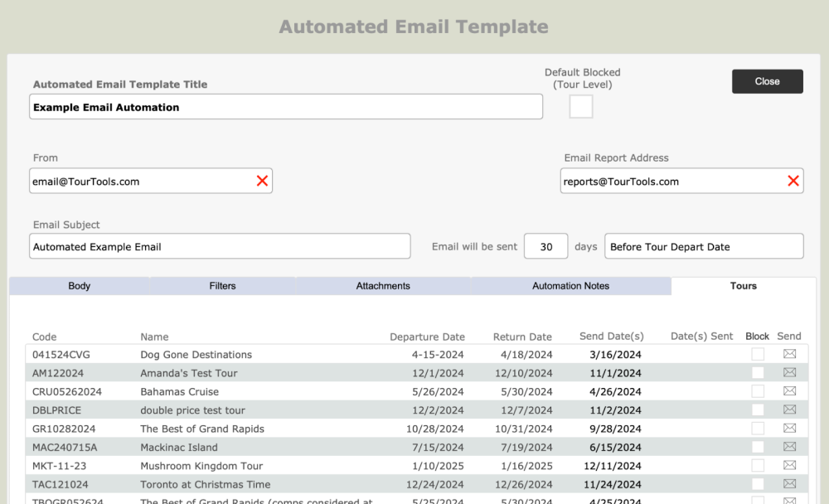The height and width of the screenshot is (504, 829).
Task: Clear the From email address with red X
Action: tap(262, 181)
